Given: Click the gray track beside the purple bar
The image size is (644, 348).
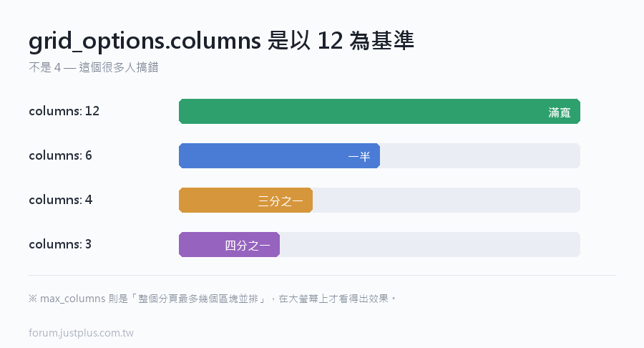Looking at the screenshot, I should coord(430,244).
